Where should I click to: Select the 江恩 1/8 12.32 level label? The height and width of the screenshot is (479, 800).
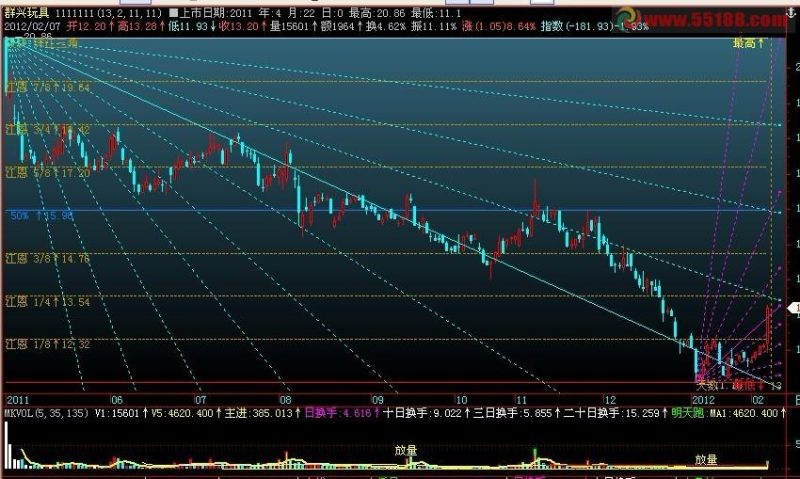point(48,344)
